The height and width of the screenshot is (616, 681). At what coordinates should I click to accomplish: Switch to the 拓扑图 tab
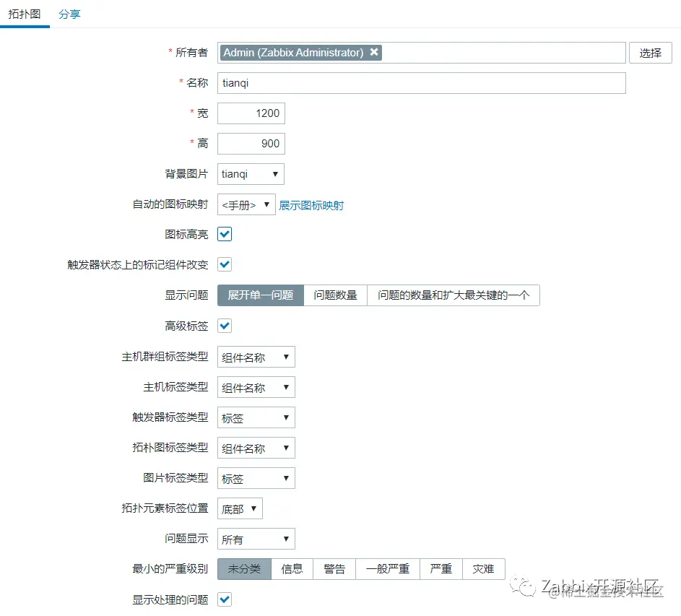[25, 13]
